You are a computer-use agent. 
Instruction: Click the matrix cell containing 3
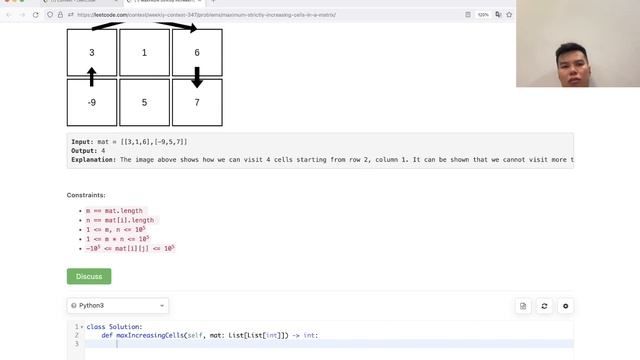92,53
